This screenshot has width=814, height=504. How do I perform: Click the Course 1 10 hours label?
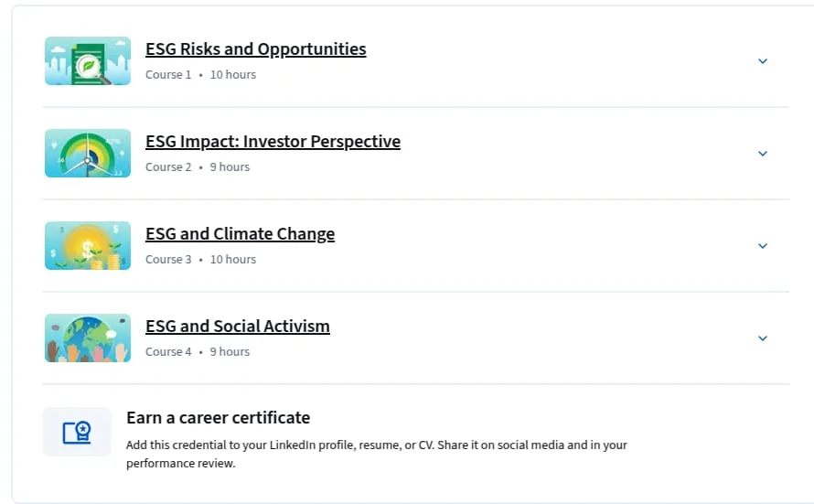(x=200, y=75)
